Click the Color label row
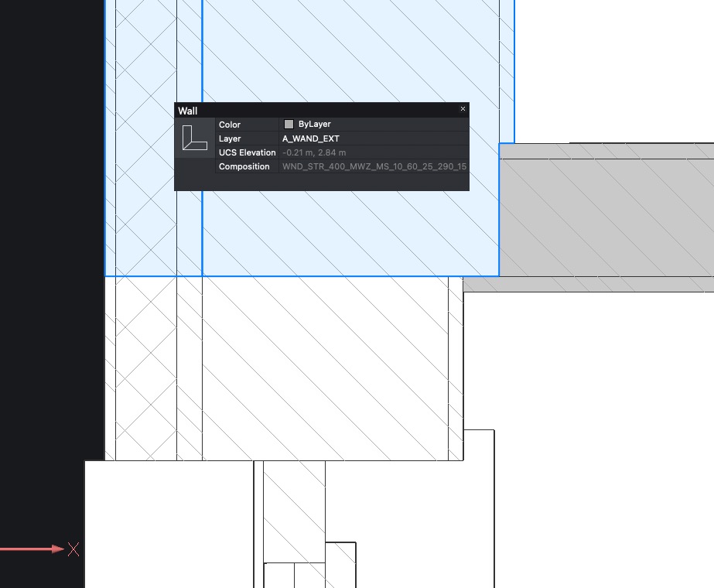This screenshot has height=588, width=714. [229, 124]
